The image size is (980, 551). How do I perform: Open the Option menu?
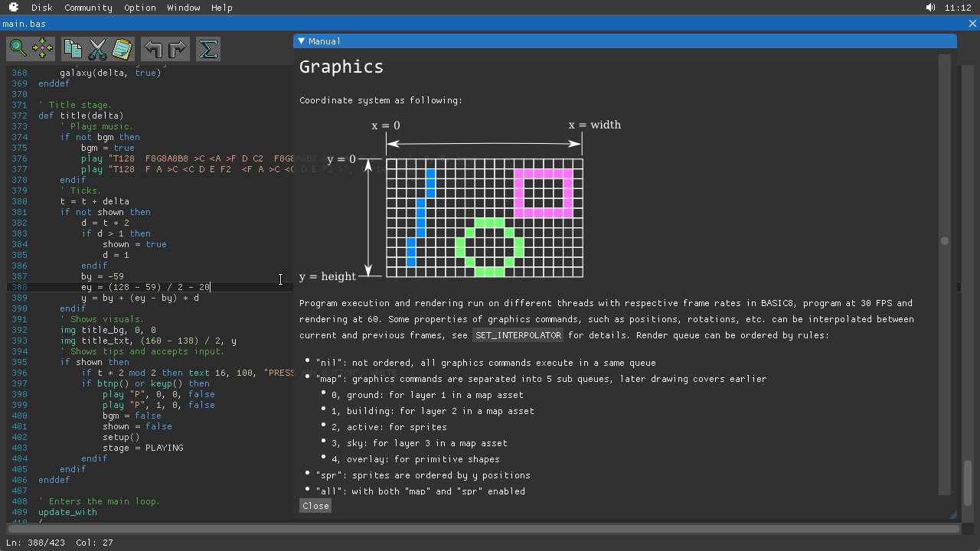[x=140, y=8]
